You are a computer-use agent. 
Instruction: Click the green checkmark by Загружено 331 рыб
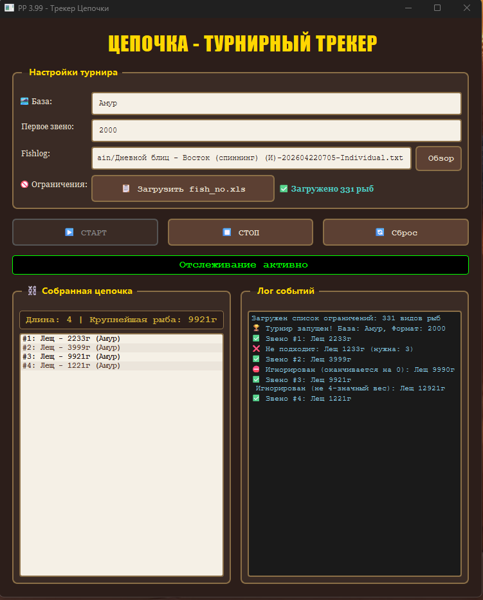pyautogui.click(x=284, y=188)
